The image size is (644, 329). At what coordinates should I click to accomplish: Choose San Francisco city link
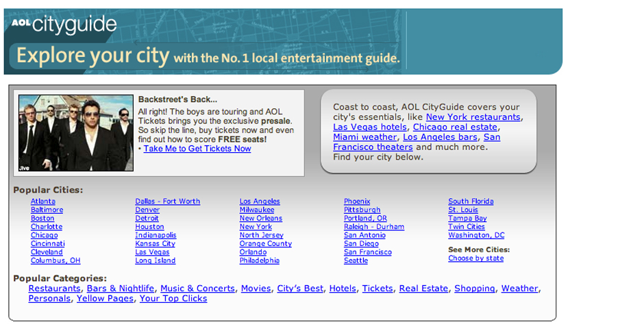pos(368,252)
